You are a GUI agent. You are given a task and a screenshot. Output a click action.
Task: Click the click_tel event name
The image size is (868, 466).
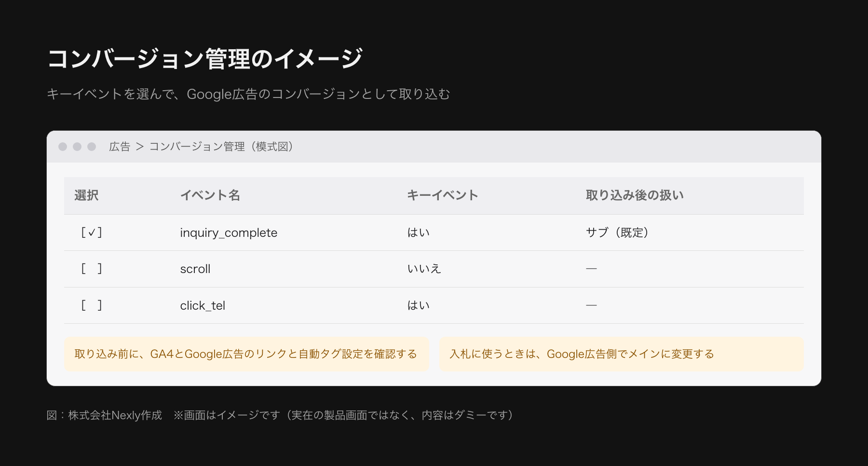pyautogui.click(x=203, y=305)
